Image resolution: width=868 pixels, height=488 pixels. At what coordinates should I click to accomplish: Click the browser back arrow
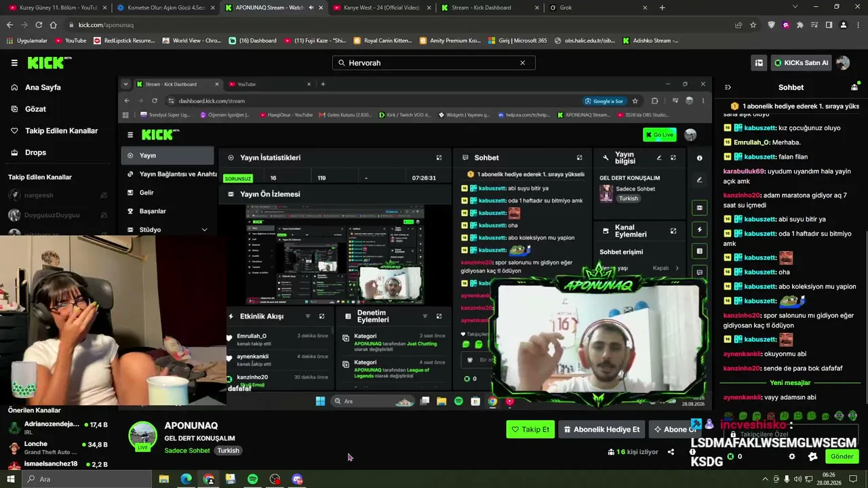[x=9, y=25]
